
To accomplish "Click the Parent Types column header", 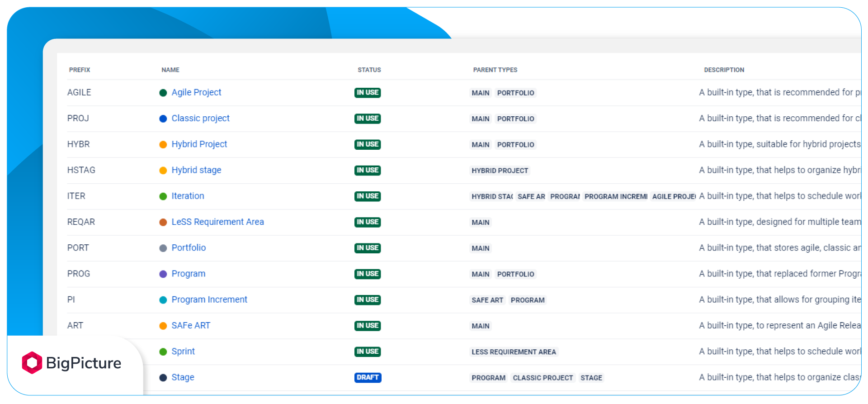I will [x=495, y=70].
